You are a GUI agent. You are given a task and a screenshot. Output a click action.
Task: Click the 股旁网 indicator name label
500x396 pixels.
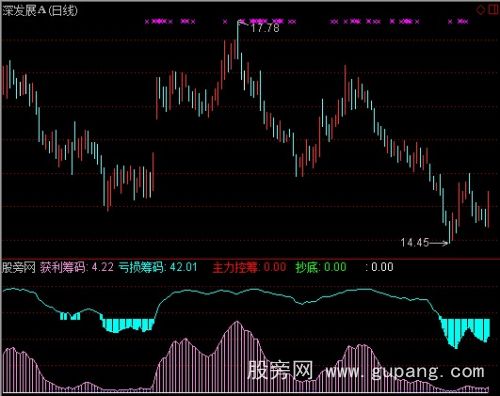pos(19,267)
